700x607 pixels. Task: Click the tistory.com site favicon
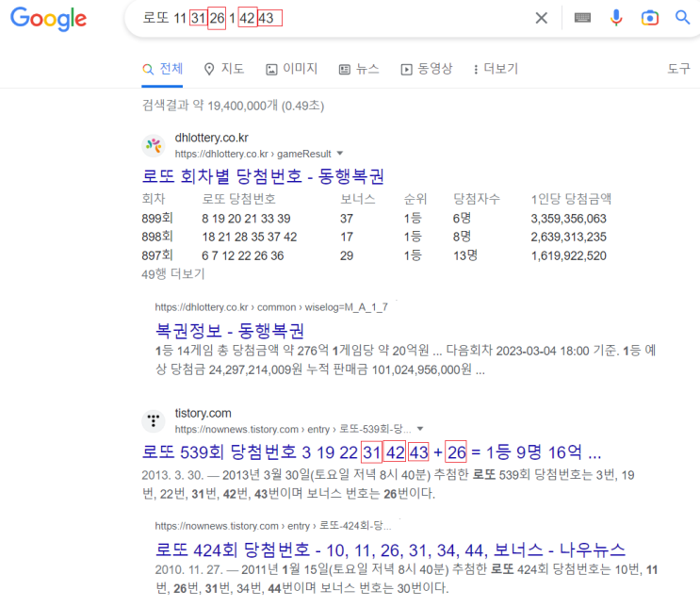click(x=154, y=420)
